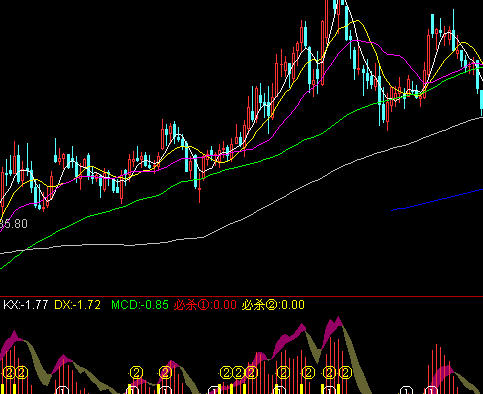The image size is (483, 394).
Task: Click the green MCD:-0.85 readout
Action: coord(140,305)
